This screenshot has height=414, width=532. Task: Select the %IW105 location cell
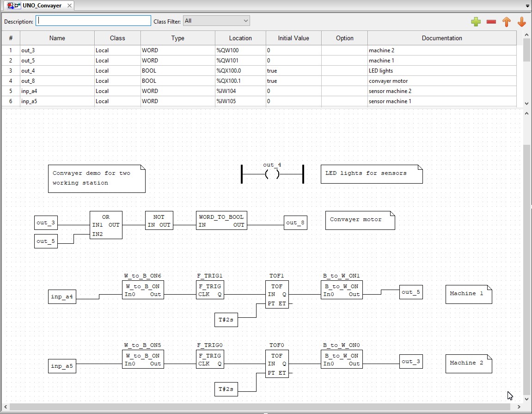[x=240, y=101]
